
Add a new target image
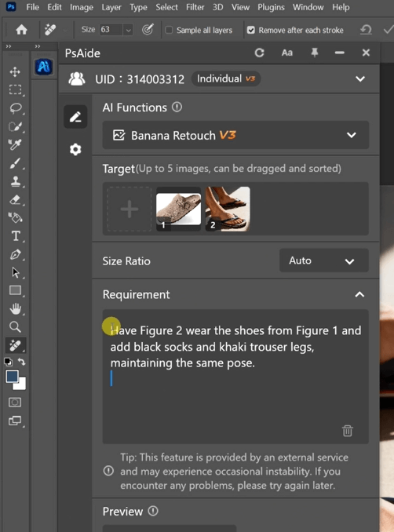(x=130, y=209)
